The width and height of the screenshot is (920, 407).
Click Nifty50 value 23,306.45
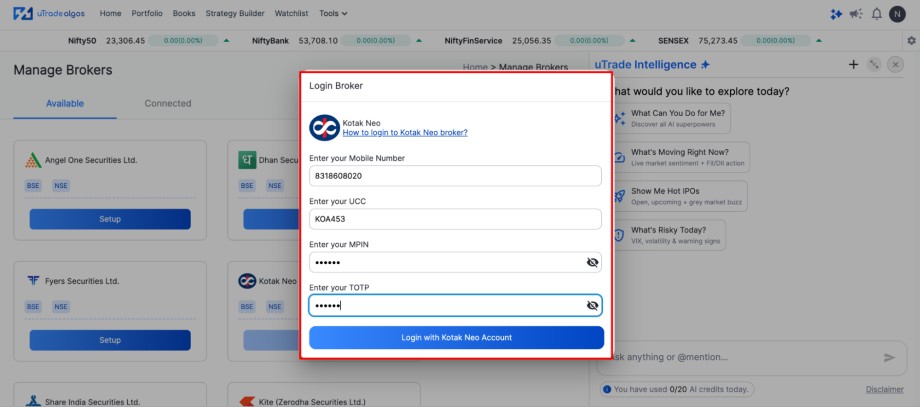pos(125,40)
